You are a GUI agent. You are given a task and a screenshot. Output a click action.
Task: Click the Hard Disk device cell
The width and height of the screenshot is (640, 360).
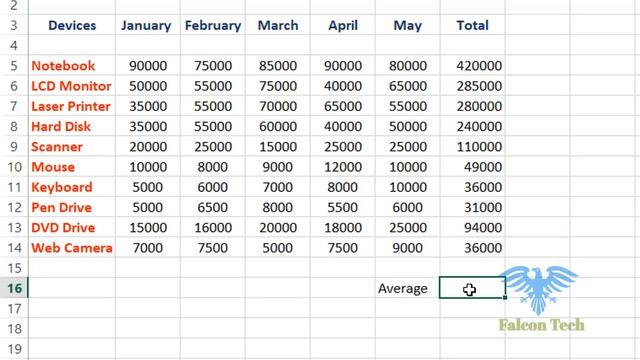72,127
